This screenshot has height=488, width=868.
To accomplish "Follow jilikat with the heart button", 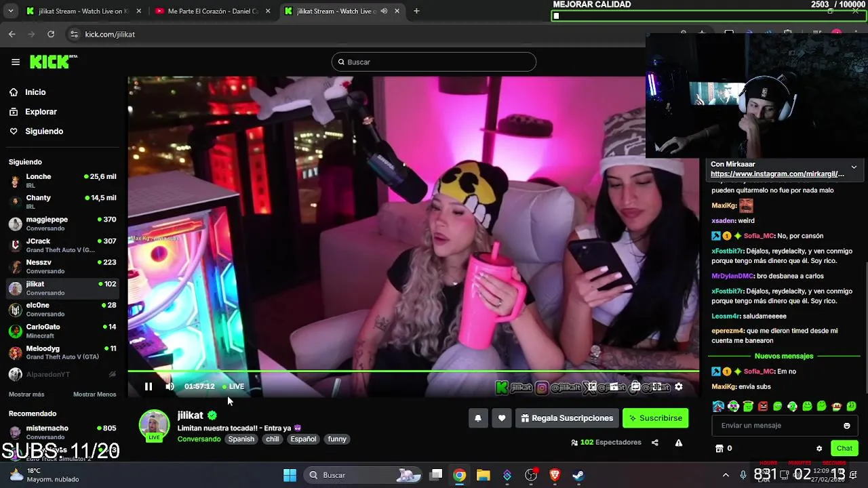I will point(502,418).
